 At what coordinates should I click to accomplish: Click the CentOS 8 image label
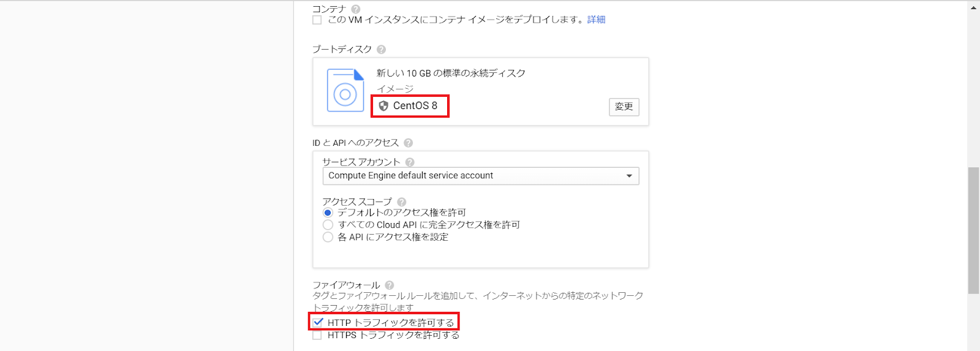tap(415, 106)
